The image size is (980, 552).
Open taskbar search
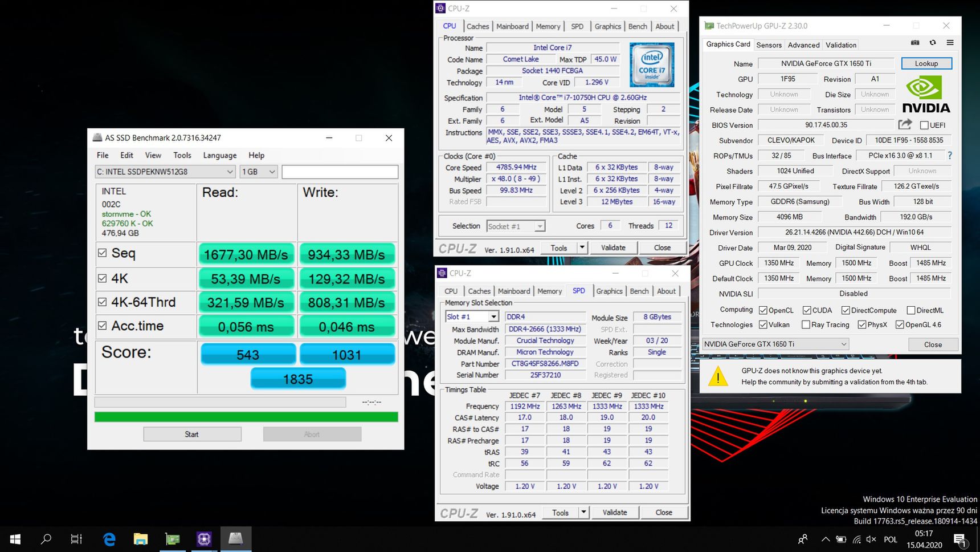(46, 539)
